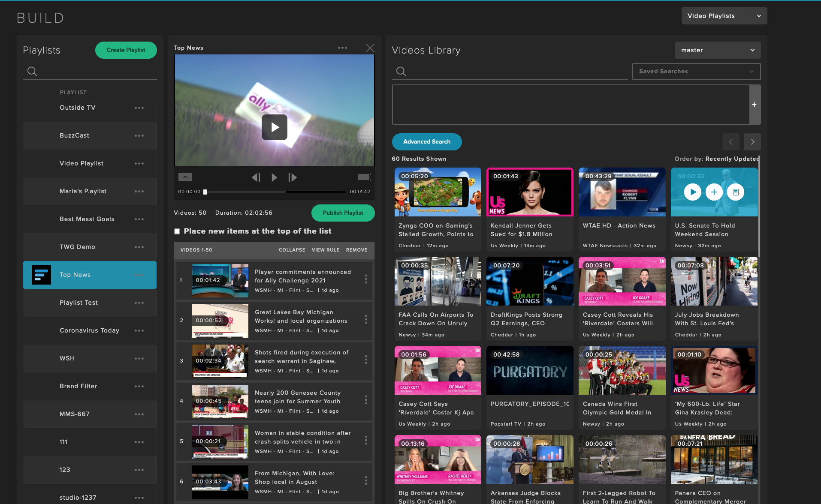Open options menu for Video Playlist row
The height and width of the screenshot is (504, 821).
pyautogui.click(x=139, y=163)
